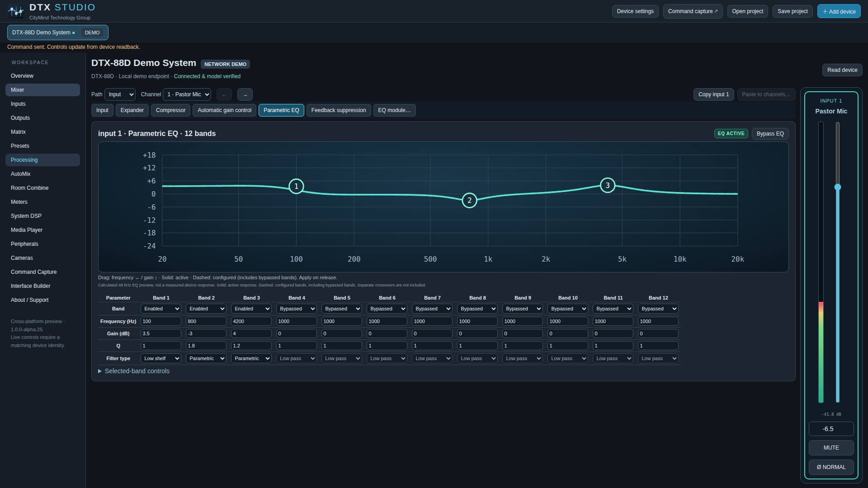Go to previous channel arrow button
The image size is (868, 488).
point(224,94)
